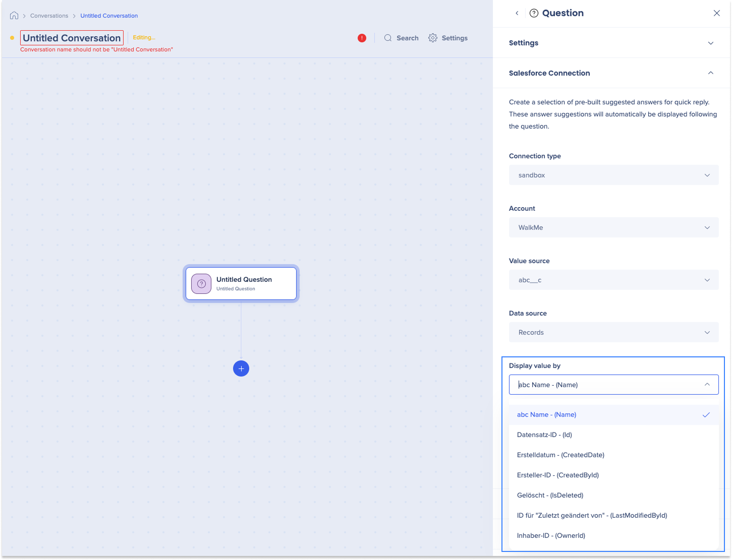Click the red error alert icon
This screenshot has width=732, height=560.
[x=362, y=38]
